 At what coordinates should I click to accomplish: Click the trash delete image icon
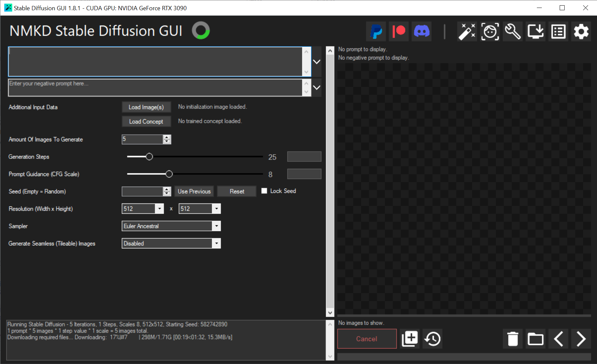coord(513,339)
